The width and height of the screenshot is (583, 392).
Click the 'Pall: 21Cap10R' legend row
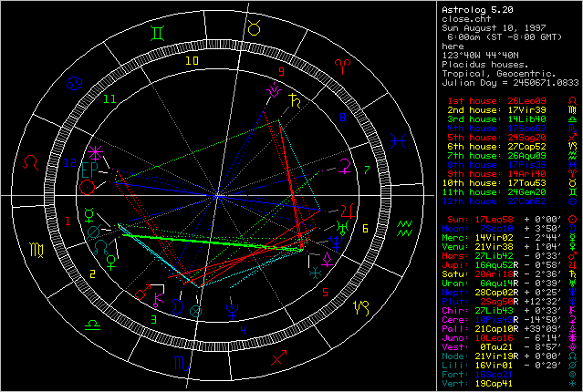point(510,329)
